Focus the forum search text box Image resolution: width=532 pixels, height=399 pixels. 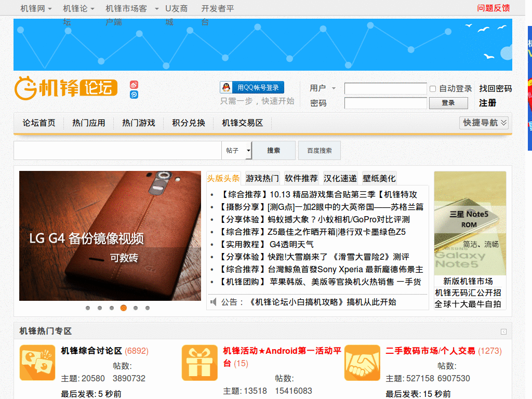118,150
